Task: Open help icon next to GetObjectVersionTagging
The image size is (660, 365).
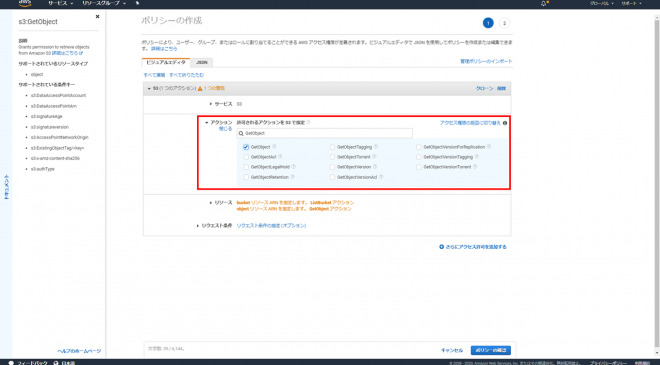Action: (x=477, y=157)
